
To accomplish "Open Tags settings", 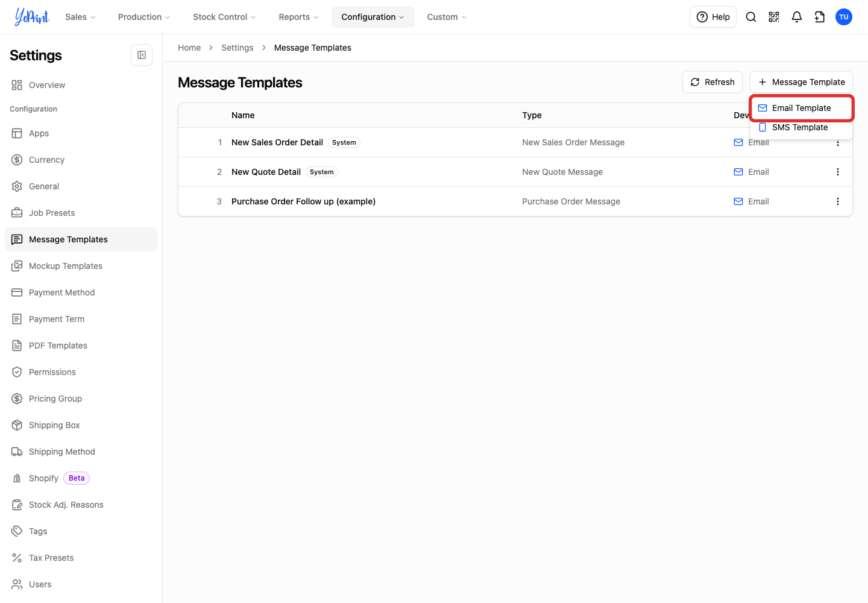I will pyautogui.click(x=81, y=531).
